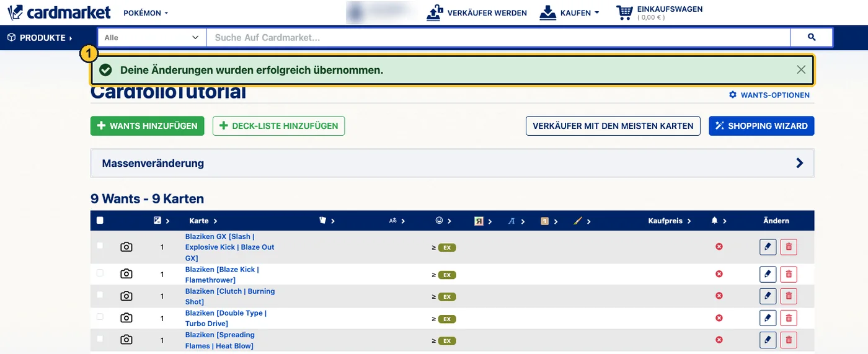The height and width of the screenshot is (354, 868).
Task: Sort by altered brush icon column
Action: click(x=582, y=221)
